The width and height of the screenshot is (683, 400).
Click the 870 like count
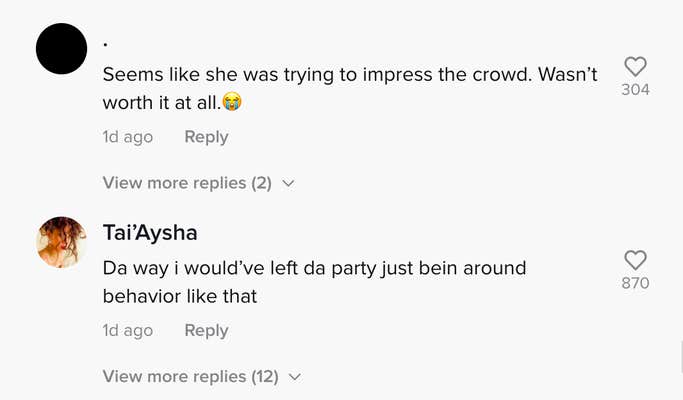(x=635, y=283)
